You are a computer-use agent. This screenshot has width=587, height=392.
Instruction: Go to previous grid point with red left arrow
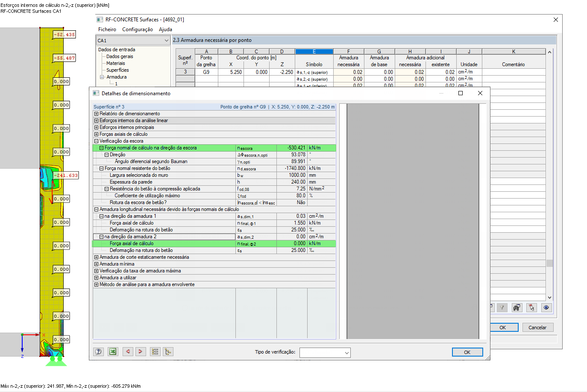[128, 352]
